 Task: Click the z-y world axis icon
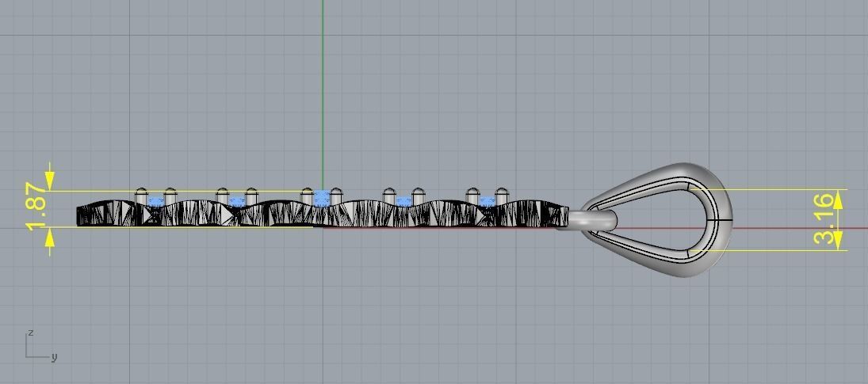coord(40,346)
